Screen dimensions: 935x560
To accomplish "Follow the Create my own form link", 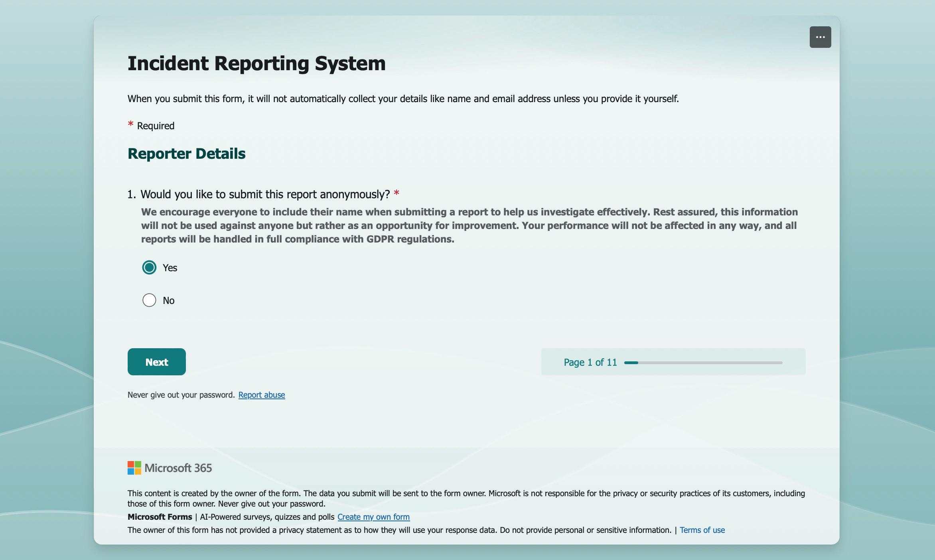I will [373, 517].
